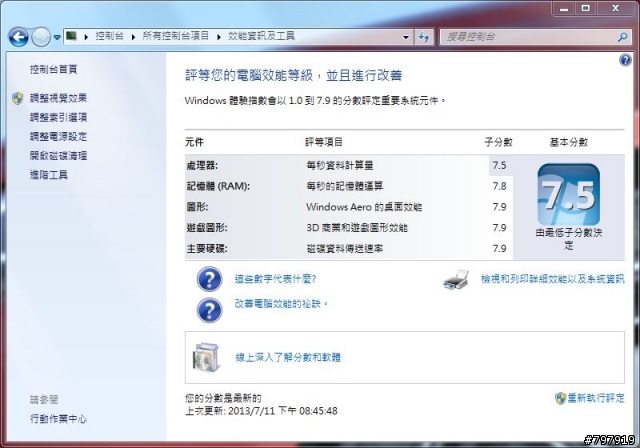Open 調整電源設定 link
This screenshot has height=448, width=640.
(58, 136)
